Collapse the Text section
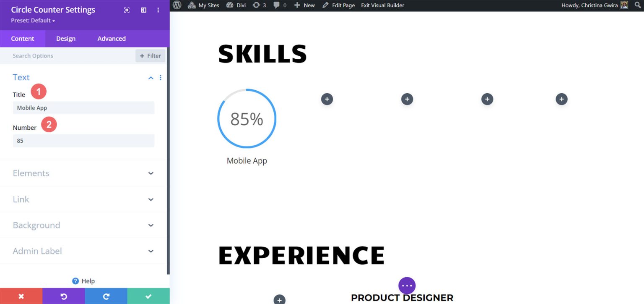 [151, 78]
